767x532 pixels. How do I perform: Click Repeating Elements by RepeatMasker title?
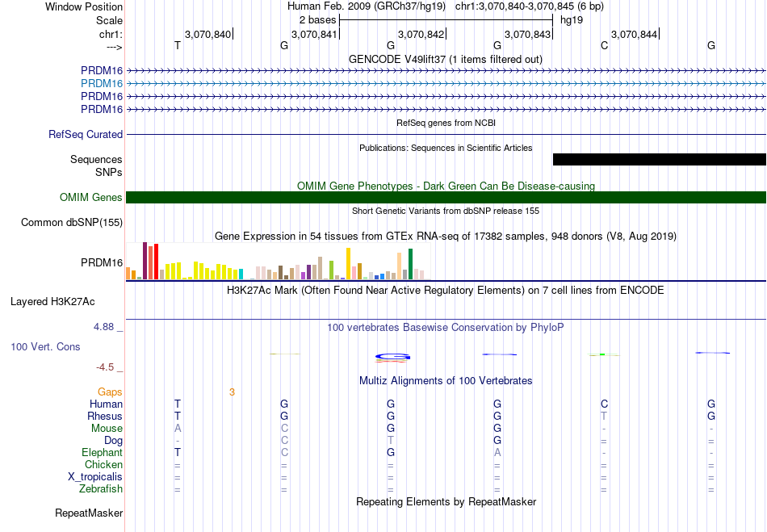(446, 501)
